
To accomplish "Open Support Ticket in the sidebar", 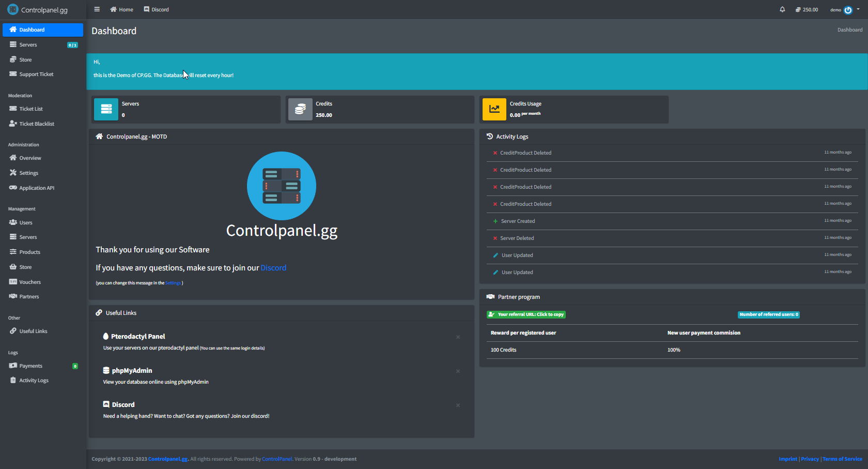I will [x=36, y=74].
